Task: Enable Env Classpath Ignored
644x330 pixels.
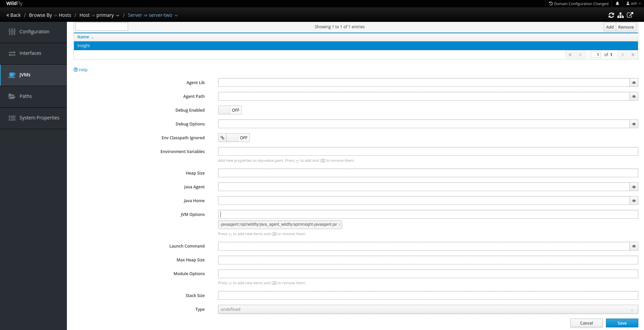Action: pyautogui.click(x=233, y=138)
